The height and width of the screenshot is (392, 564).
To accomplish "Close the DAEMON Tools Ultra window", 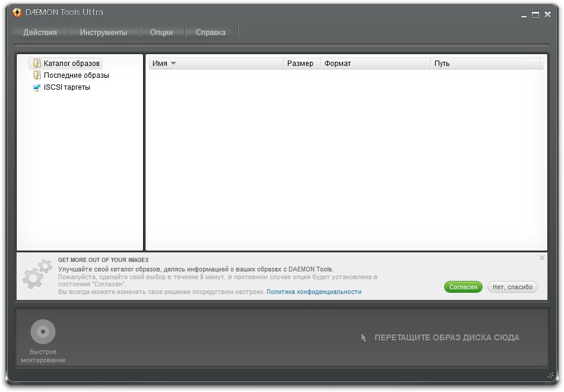I will pyautogui.click(x=547, y=14).
